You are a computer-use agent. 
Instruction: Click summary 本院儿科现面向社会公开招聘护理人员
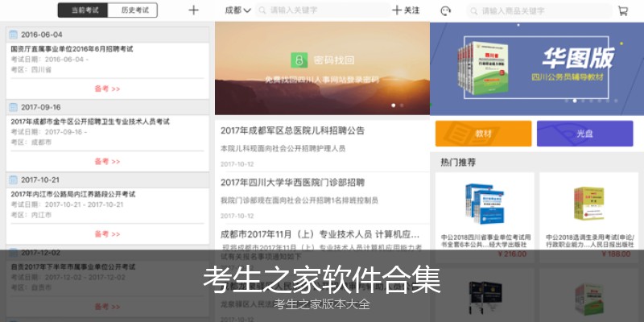click(283, 148)
